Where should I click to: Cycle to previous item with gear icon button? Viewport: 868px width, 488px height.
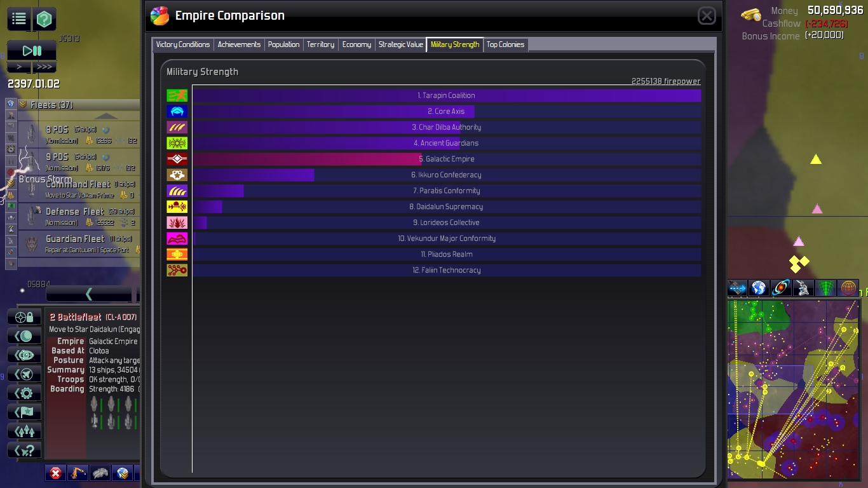(x=24, y=393)
